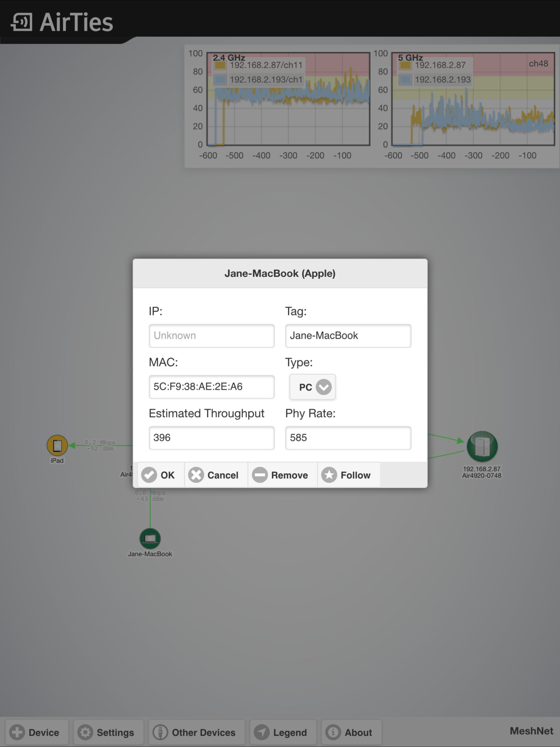The width and height of the screenshot is (560, 747).
Task: Click the 192.168.2.87 node label
Action: 482,469
